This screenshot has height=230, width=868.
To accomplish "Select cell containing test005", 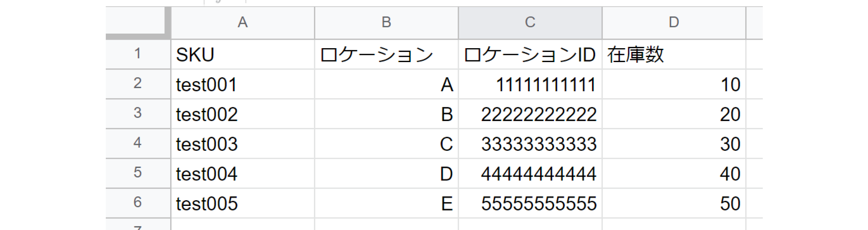I will click(242, 204).
